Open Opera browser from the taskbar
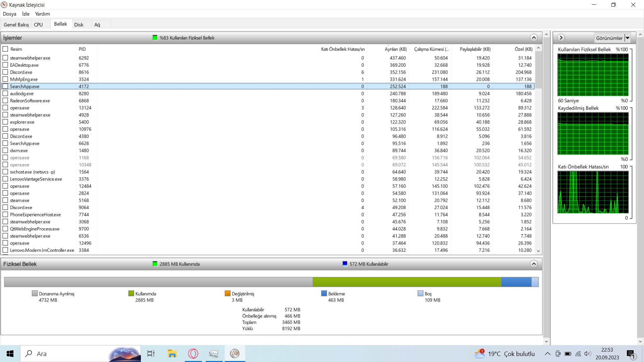Viewport: 644px width, 362px height. 193,354
